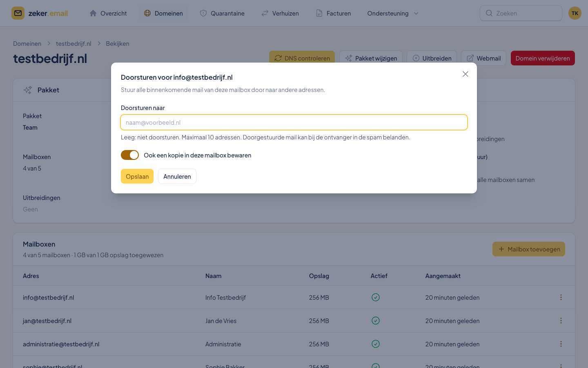Open Overzicht from the top navigation

click(x=108, y=13)
